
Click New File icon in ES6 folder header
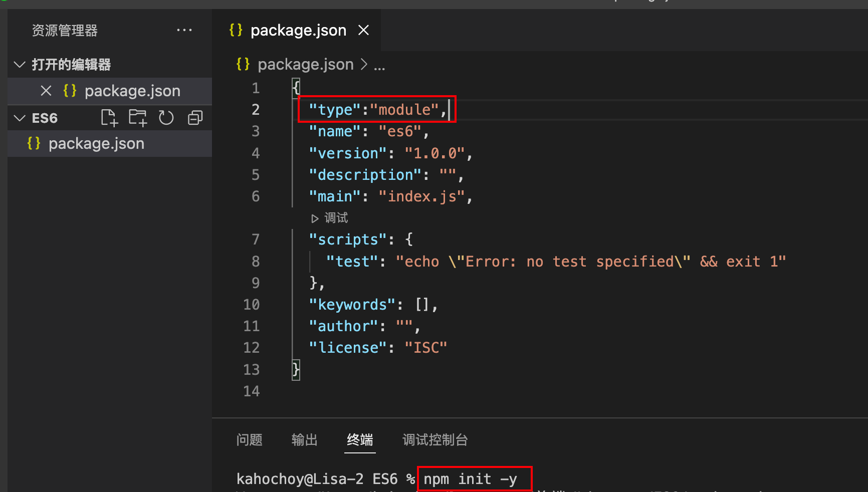point(109,118)
